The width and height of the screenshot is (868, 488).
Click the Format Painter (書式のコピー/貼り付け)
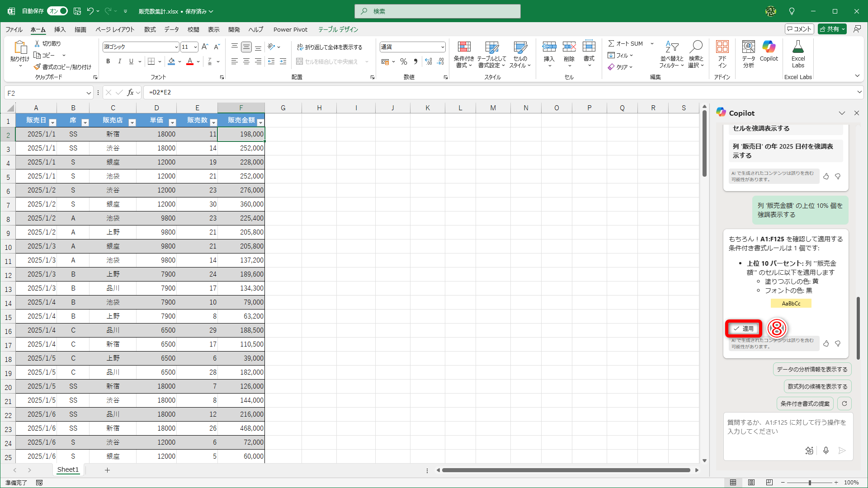tap(63, 67)
